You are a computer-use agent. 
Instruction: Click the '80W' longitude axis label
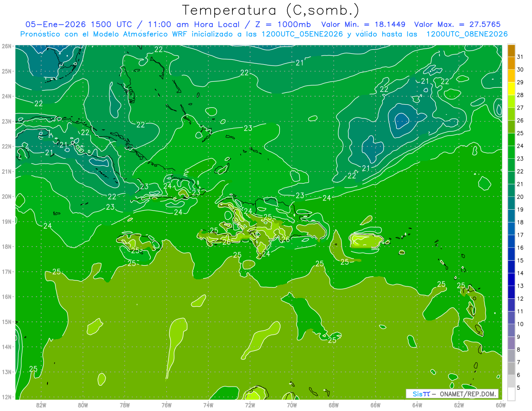click(x=82, y=405)
